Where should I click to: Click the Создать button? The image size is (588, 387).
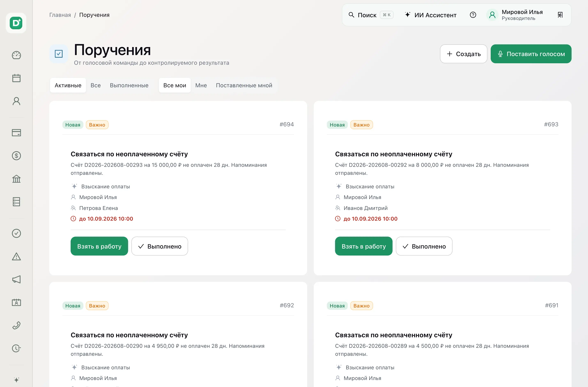[464, 54]
